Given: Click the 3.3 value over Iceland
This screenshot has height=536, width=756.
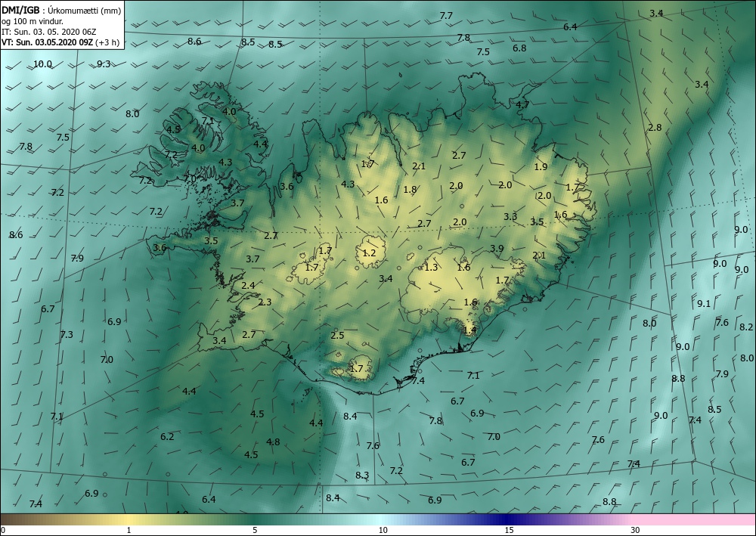Looking at the screenshot, I should (510, 216).
